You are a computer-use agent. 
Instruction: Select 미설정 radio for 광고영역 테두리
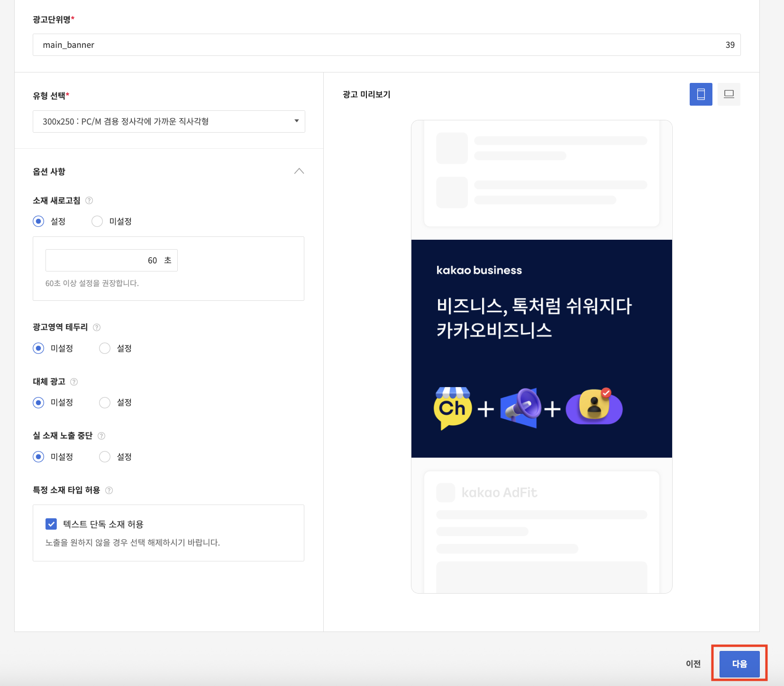click(x=38, y=348)
